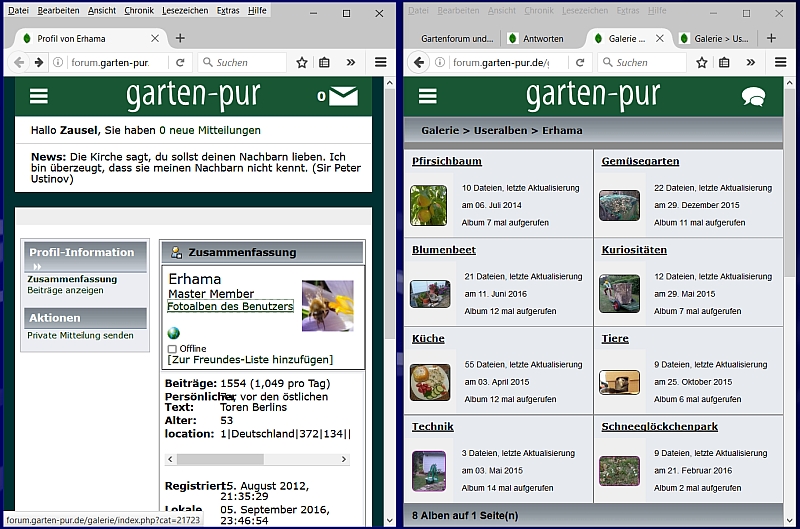Open the speech bubbles icon in gallery header
The width and height of the screenshot is (800, 529).
753,97
